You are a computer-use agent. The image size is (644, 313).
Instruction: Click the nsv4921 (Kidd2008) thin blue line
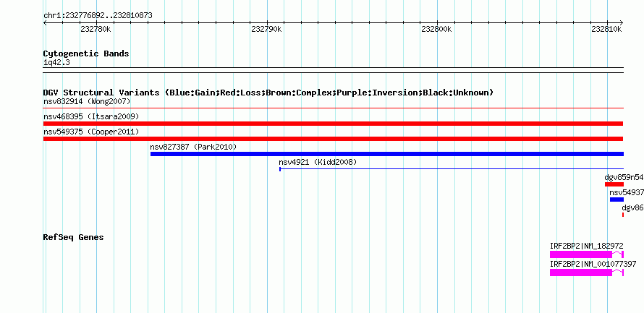pyautogui.click(x=452, y=168)
